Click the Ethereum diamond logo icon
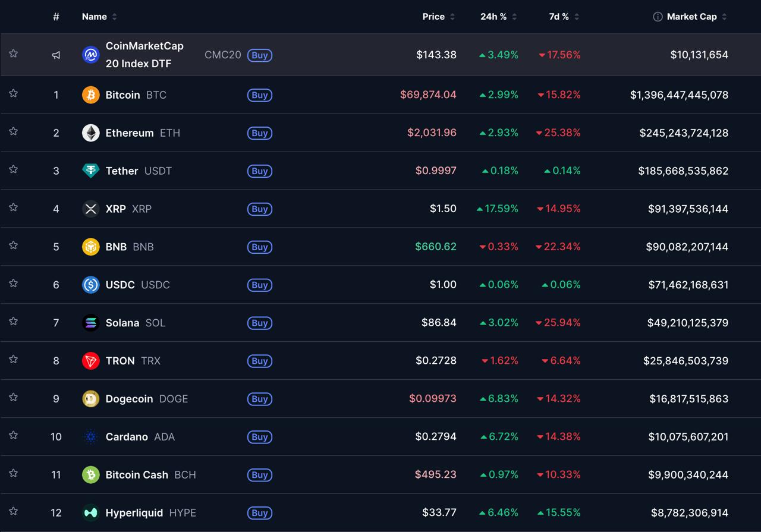This screenshot has height=532, width=761. pyautogui.click(x=90, y=133)
